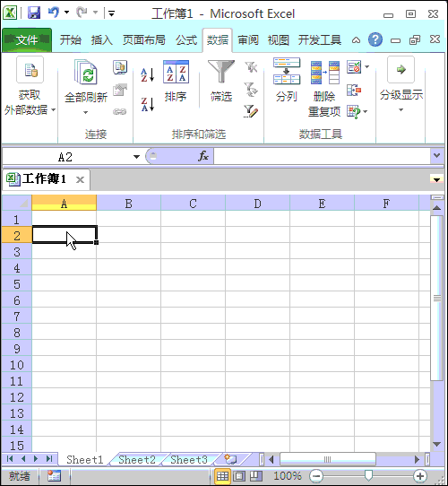The height and width of the screenshot is (486, 448).
Task: Click the 100% zoom level
Action: (x=288, y=476)
